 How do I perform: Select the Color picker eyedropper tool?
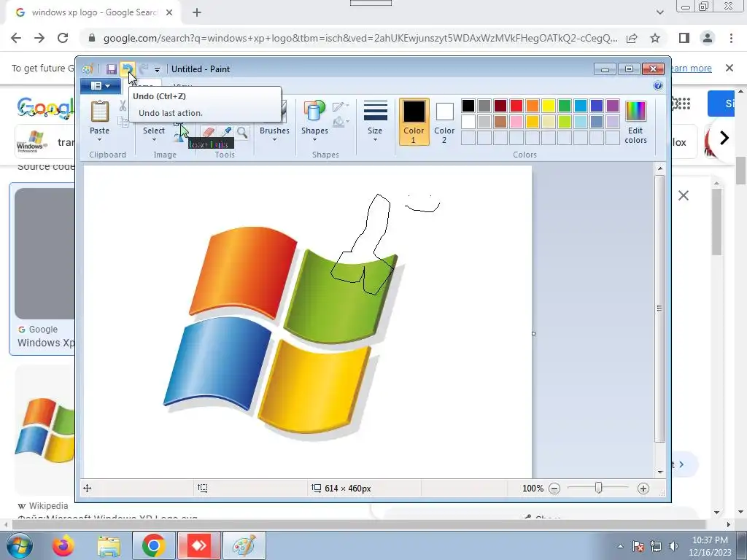point(226,132)
